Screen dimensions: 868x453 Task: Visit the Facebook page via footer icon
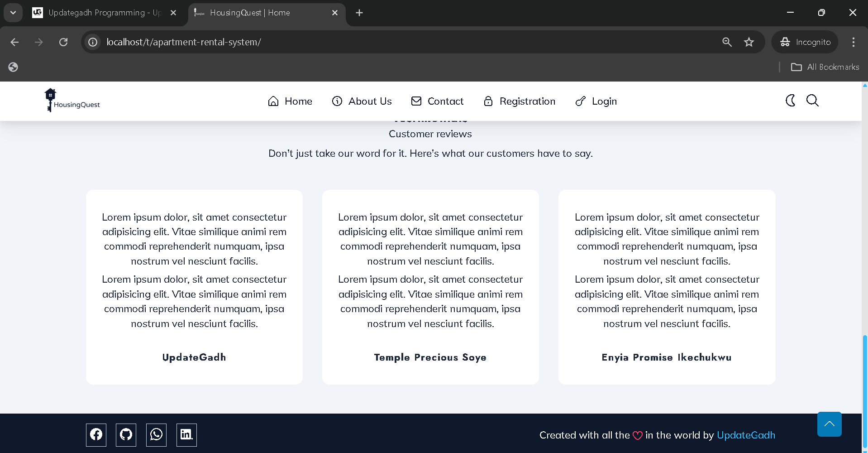coord(95,434)
